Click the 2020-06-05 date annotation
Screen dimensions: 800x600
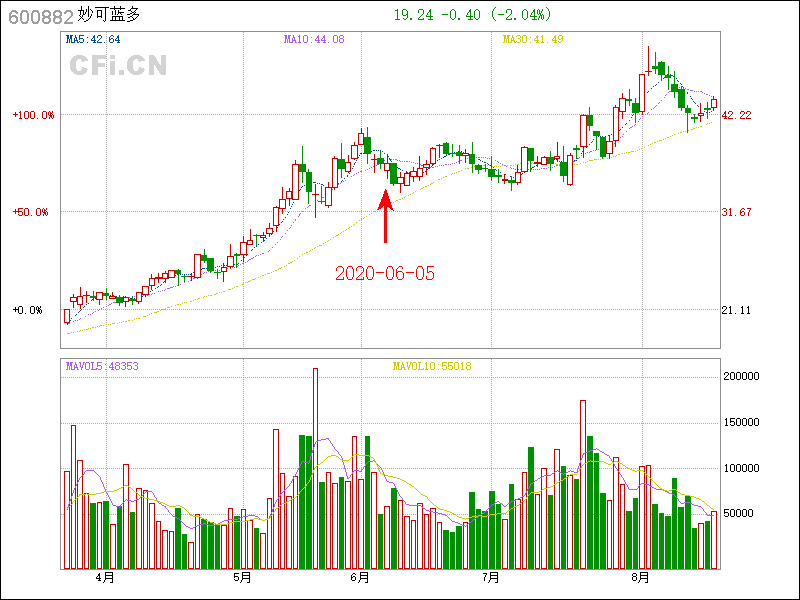[x=385, y=273]
